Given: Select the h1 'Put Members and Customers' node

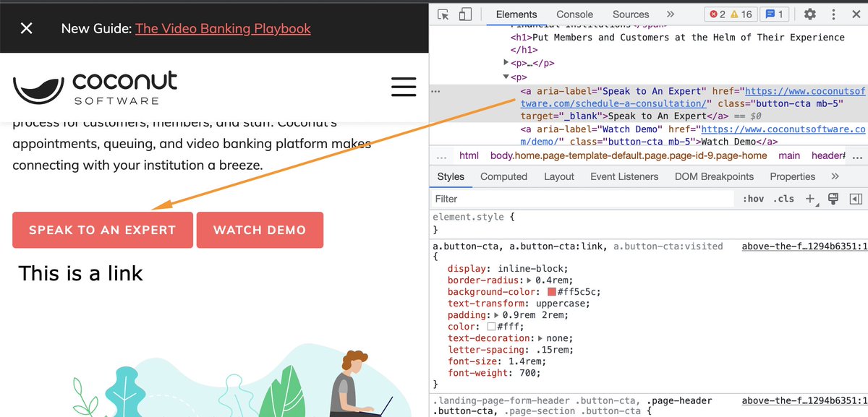Looking at the screenshot, I should [x=678, y=43].
